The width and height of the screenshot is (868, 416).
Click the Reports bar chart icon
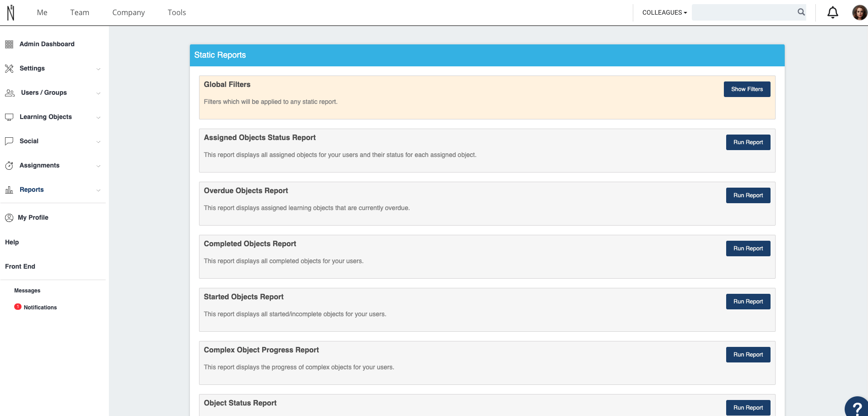9,189
